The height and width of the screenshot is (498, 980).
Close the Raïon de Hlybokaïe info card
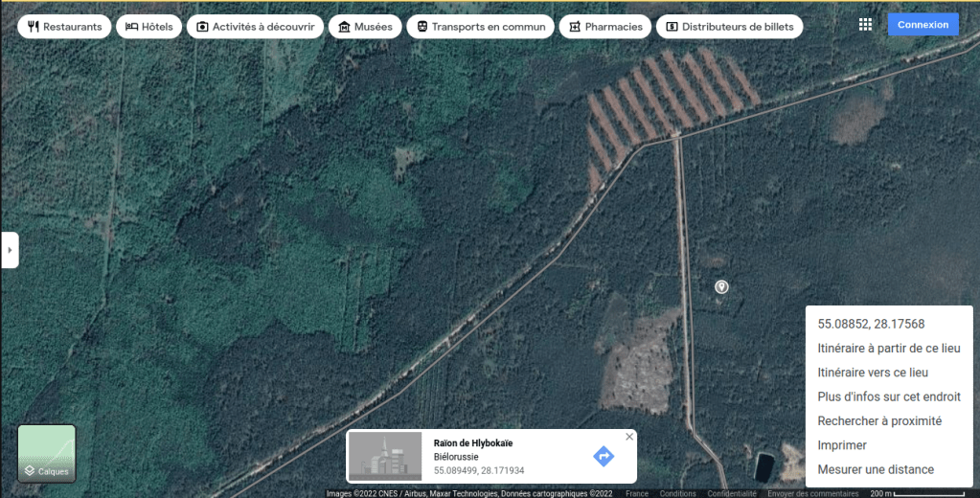click(x=629, y=437)
